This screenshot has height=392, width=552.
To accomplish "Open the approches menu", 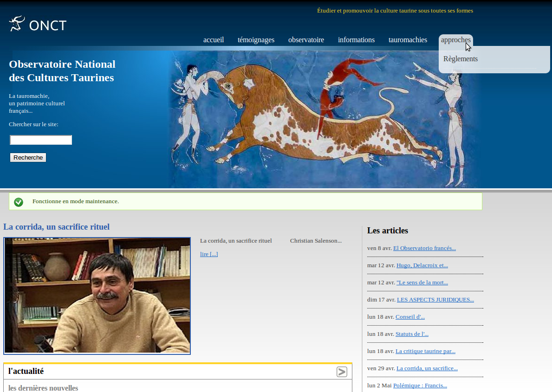I will (455, 40).
